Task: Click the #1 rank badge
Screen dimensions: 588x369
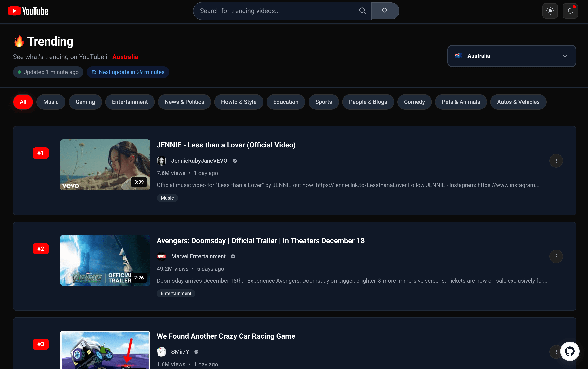Action: (x=41, y=153)
